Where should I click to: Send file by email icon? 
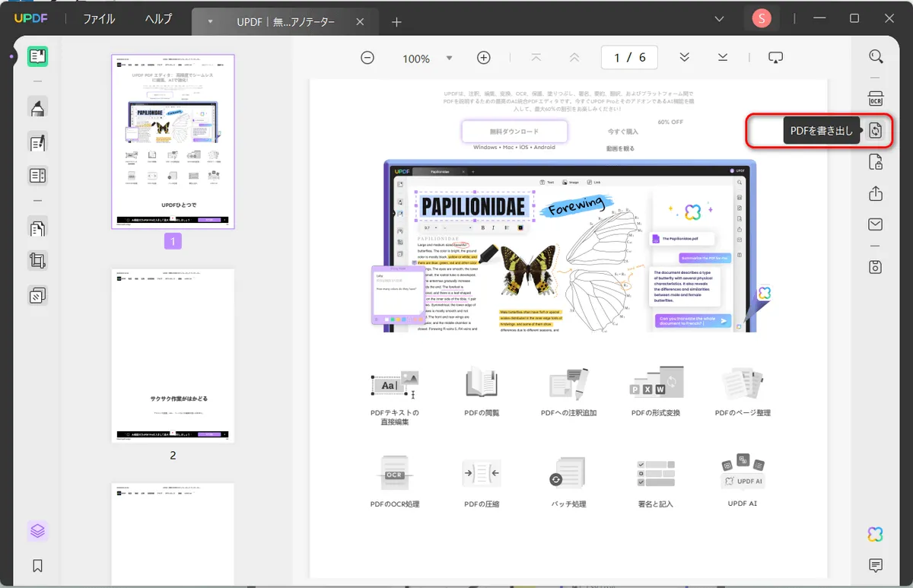pyautogui.click(x=876, y=224)
